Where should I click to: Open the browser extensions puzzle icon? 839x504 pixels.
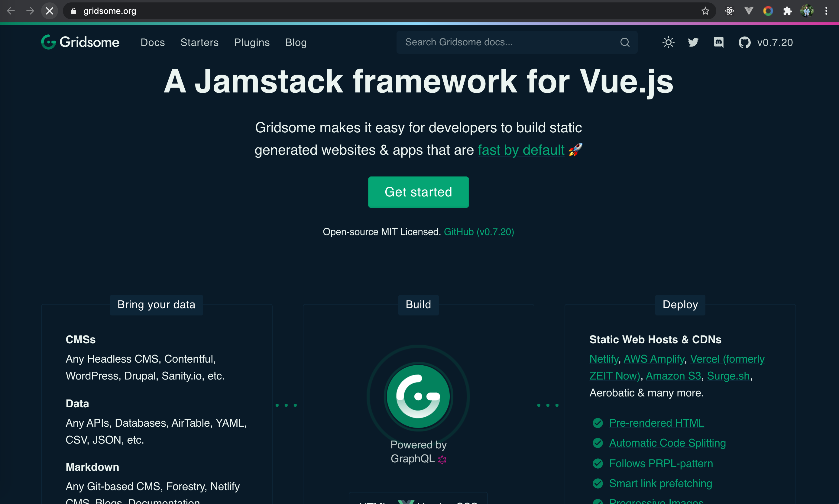point(787,11)
